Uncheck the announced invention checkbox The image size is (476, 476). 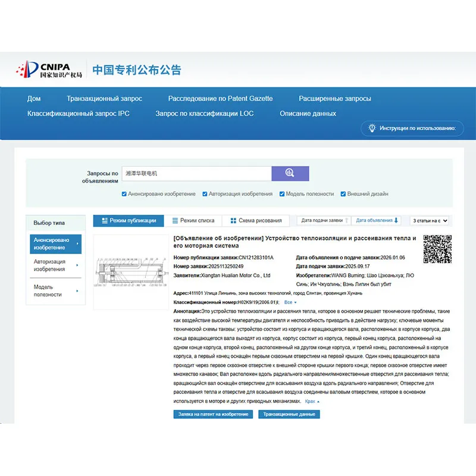[x=124, y=194]
